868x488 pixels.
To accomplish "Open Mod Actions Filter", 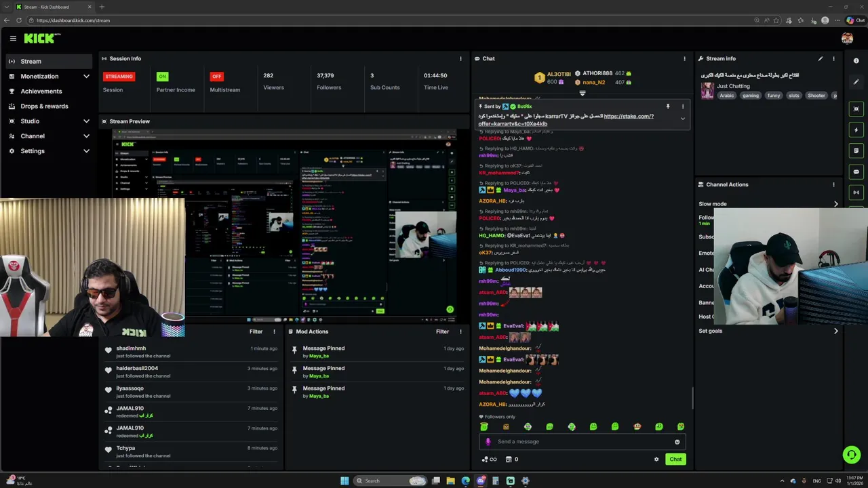I will (x=442, y=331).
